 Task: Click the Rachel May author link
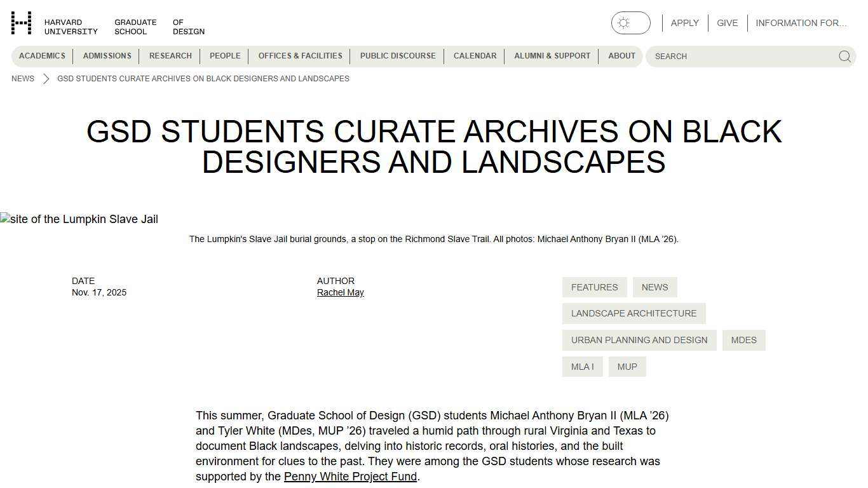[x=340, y=292]
